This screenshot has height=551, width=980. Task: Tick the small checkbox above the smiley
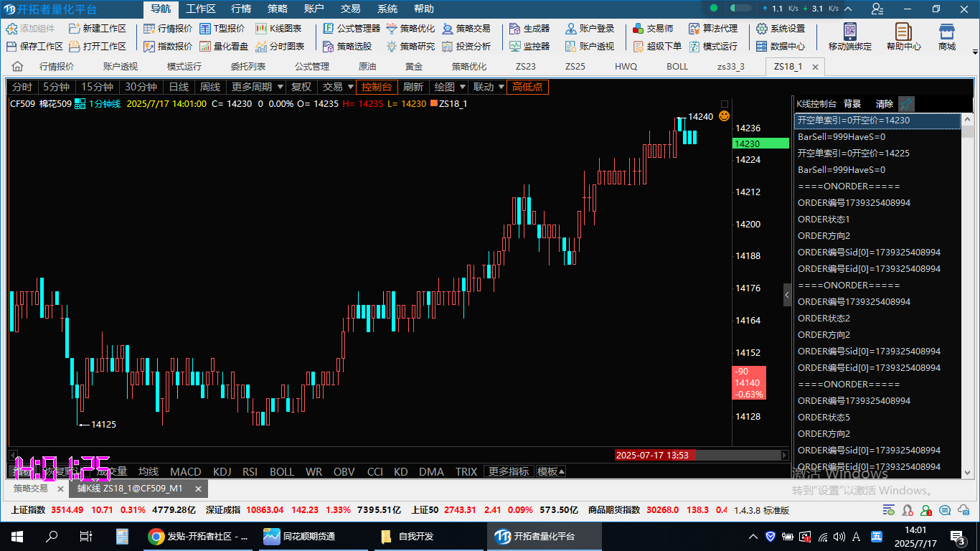(725, 104)
